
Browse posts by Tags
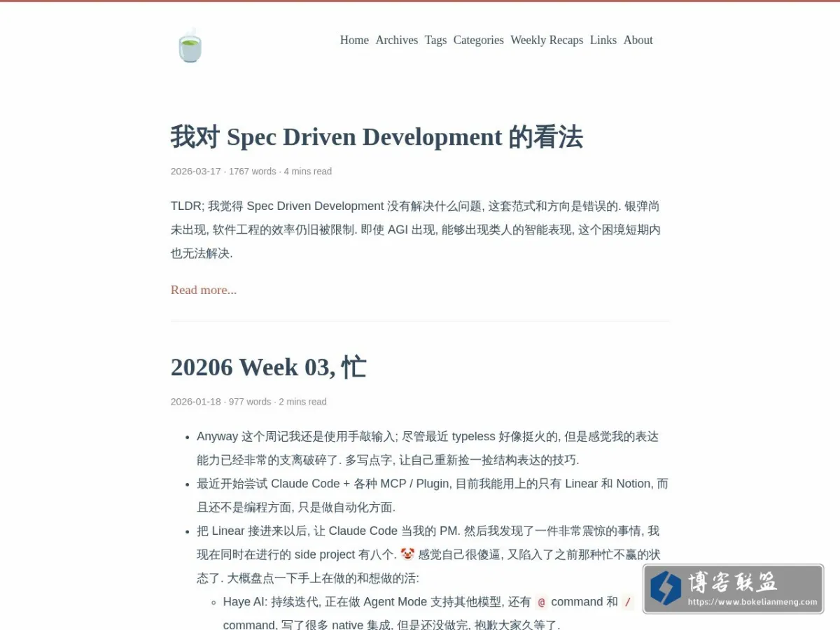[435, 40]
